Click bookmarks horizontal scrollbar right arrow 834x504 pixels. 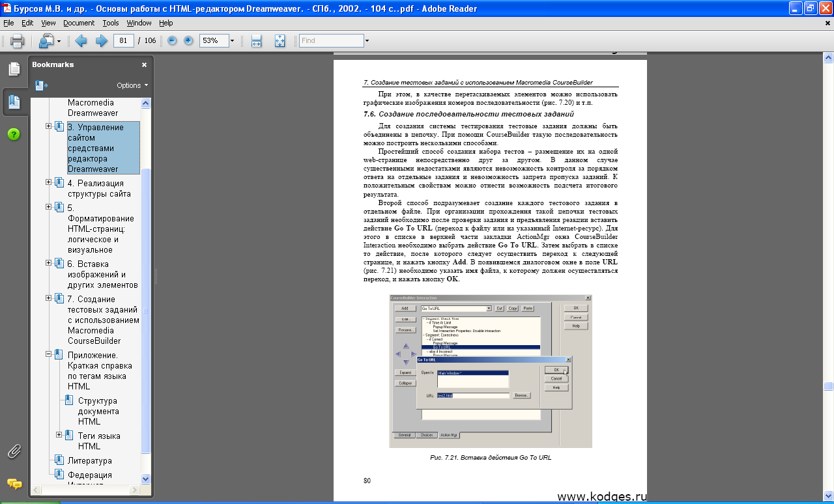[x=135, y=490]
